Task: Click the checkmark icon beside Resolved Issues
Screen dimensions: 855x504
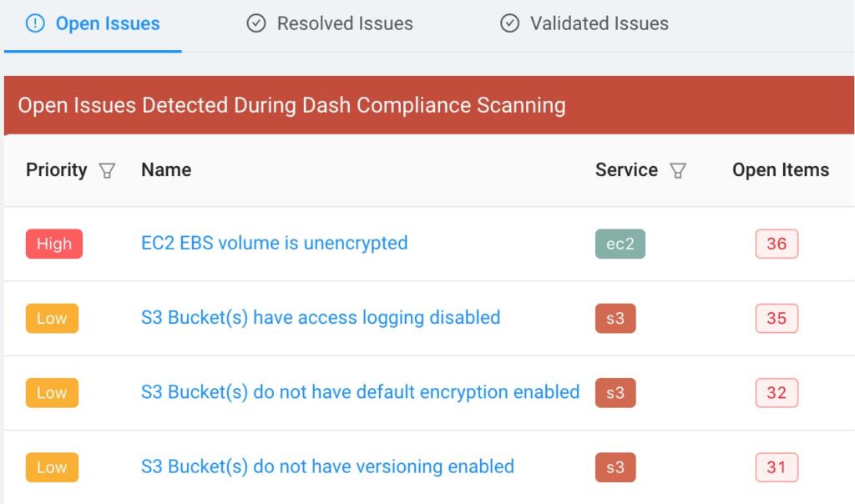Action: (255, 23)
